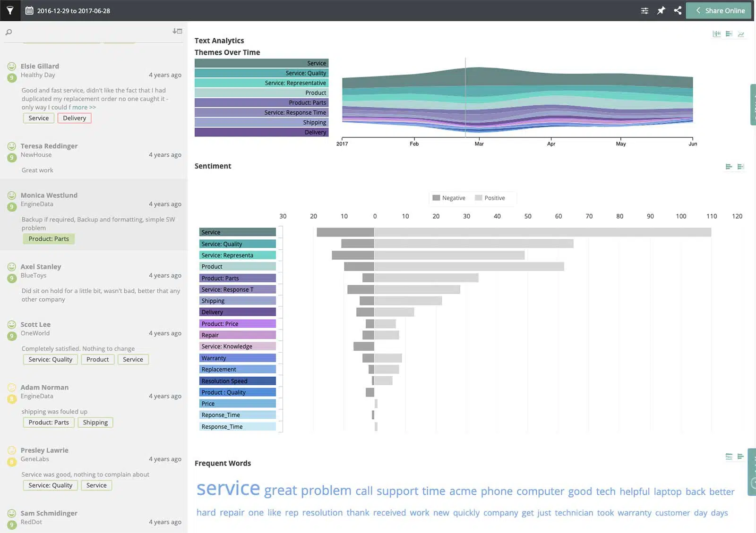Click the word 'problem' in Frequent Words

326,491
